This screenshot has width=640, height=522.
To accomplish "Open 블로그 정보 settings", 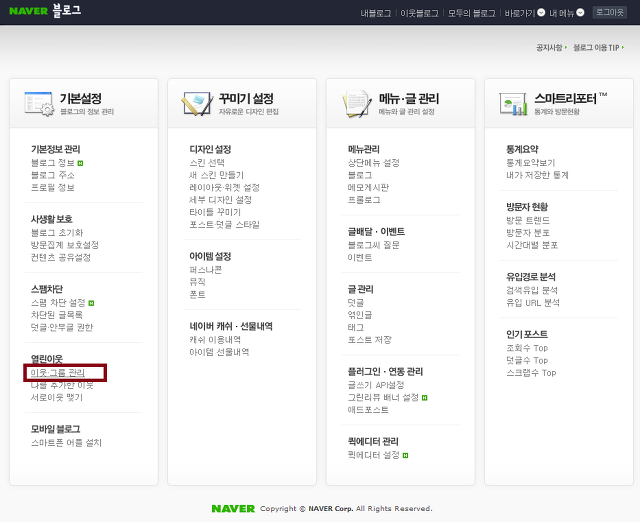I will pos(53,163).
